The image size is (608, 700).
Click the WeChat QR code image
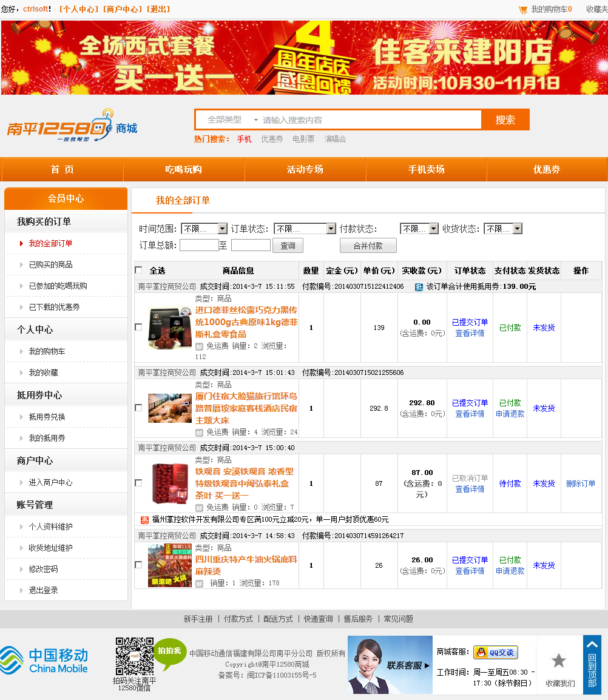[x=135, y=656]
